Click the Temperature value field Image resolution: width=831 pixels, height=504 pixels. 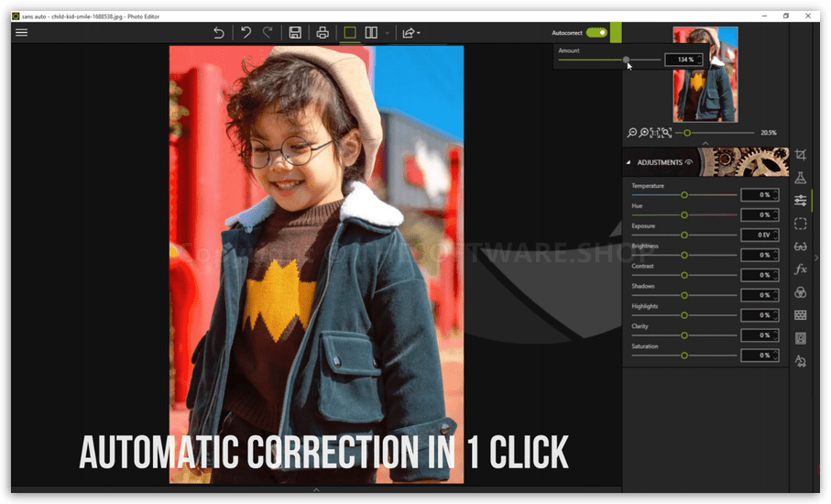coord(760,195)
